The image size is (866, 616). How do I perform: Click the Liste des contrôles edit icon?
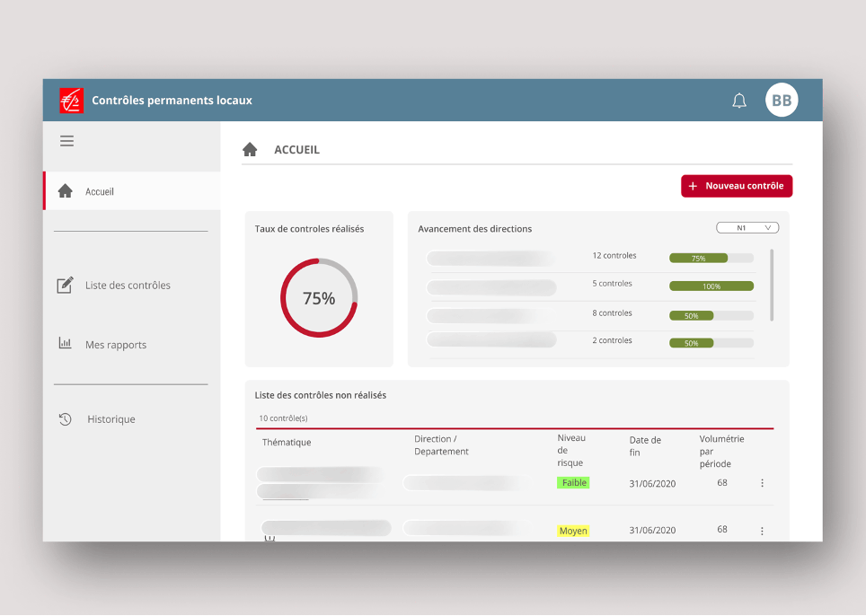(65, 286)
